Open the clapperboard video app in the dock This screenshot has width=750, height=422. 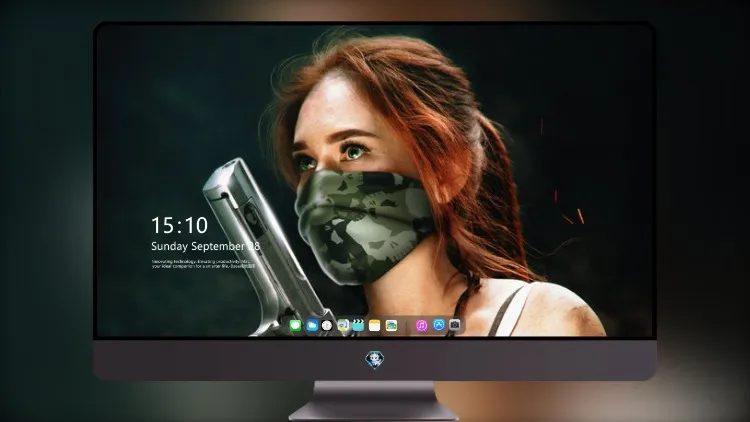point(358,326)
